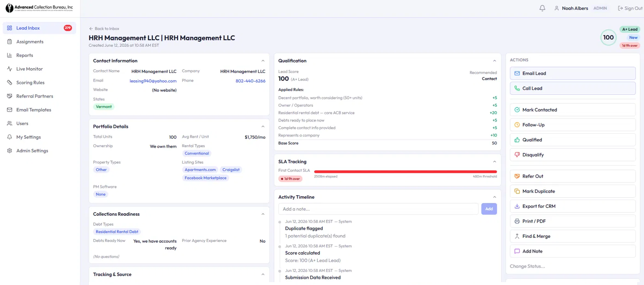Open Scoring Rules page
Viewport: 644px width, 285px height.
(39, 82)
